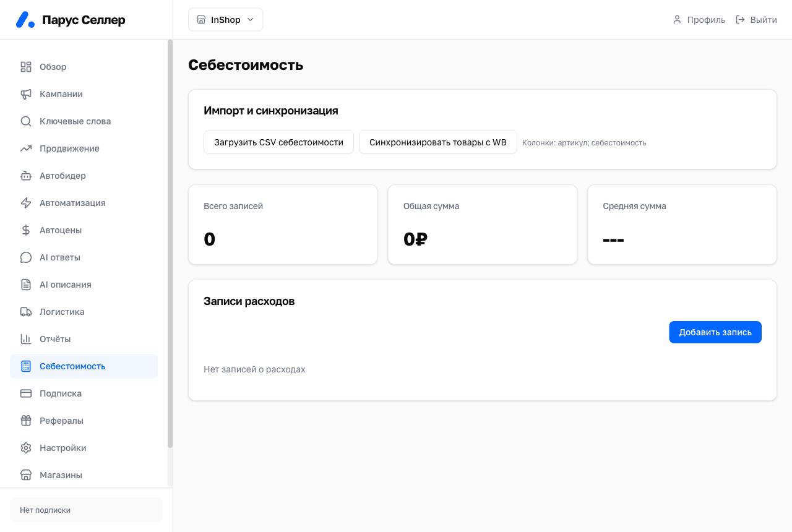Click the Выйти logout arrow icon
This screenshot has height=532, width=792.
point(740,20)
